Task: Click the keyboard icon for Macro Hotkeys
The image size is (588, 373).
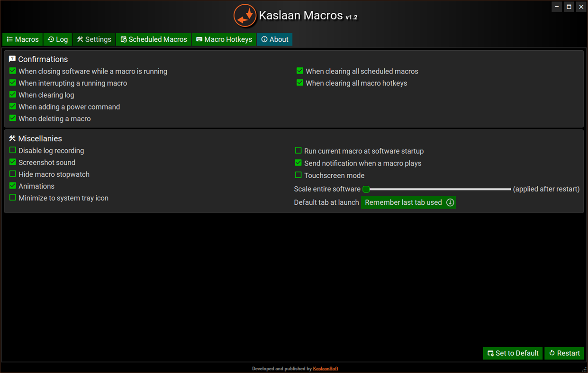Action: pyautogui.click(x=199, y=39)
